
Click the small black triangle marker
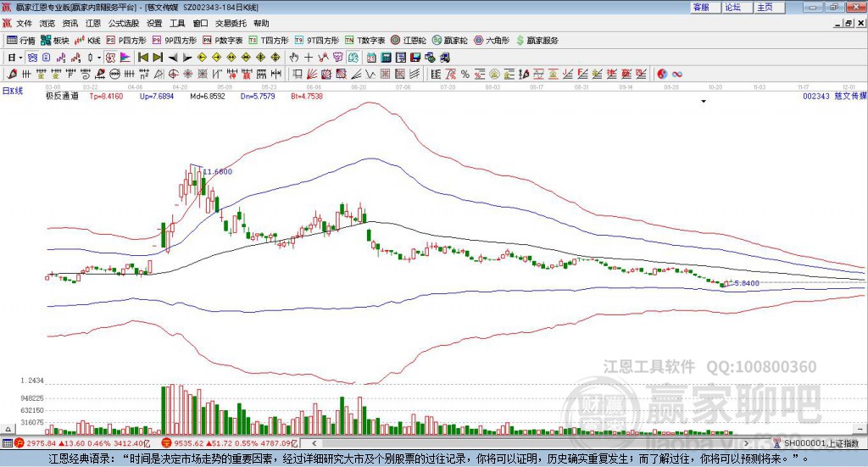(704, 101)
